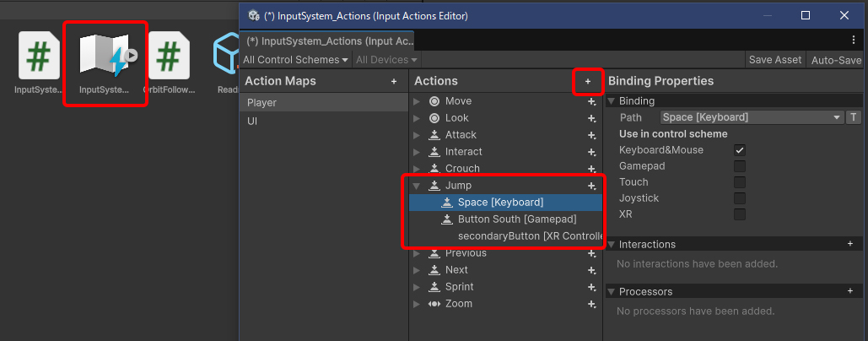Expand the Attack action foldout
The image size is (868, 341).
[x=417, y=135]
